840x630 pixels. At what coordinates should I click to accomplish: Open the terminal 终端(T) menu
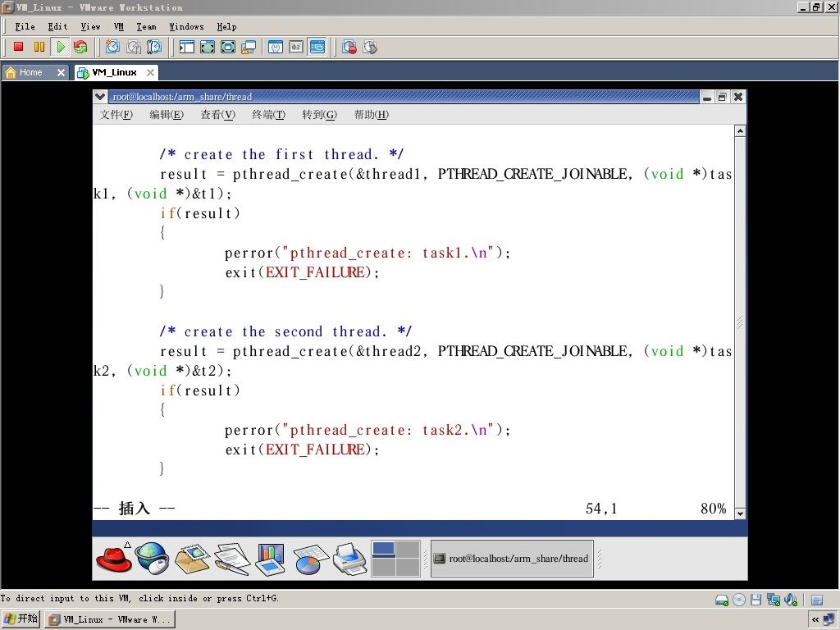coord(268,114)
